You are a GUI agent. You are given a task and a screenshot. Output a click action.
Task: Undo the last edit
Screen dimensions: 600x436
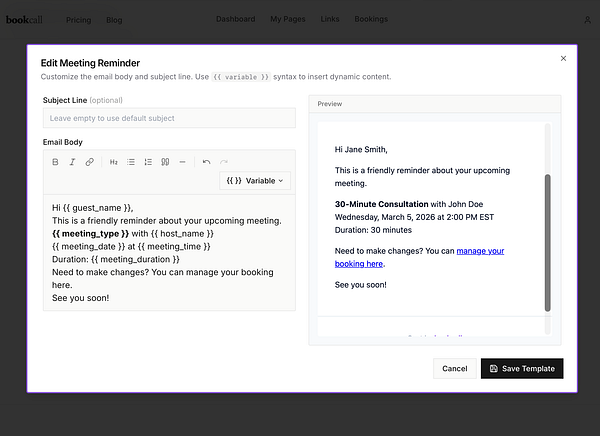(x=207, y=162)
